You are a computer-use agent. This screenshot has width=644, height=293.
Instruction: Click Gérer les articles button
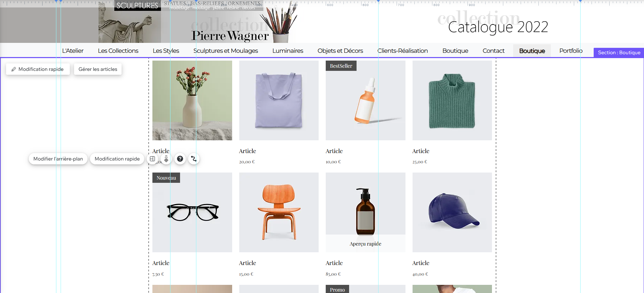tap(98, 69)
